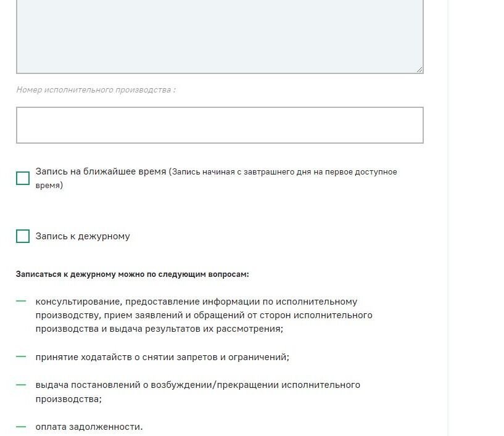504x436 pixels.
Task: Click list item 'выдача постановлений о возбуждении/прекращении'
Action: [x=197, y=392]
